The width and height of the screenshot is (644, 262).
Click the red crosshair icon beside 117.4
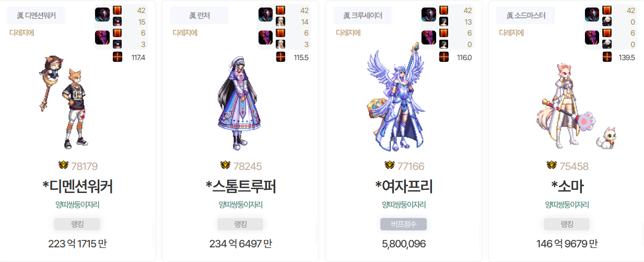click(x=118, y=57)
